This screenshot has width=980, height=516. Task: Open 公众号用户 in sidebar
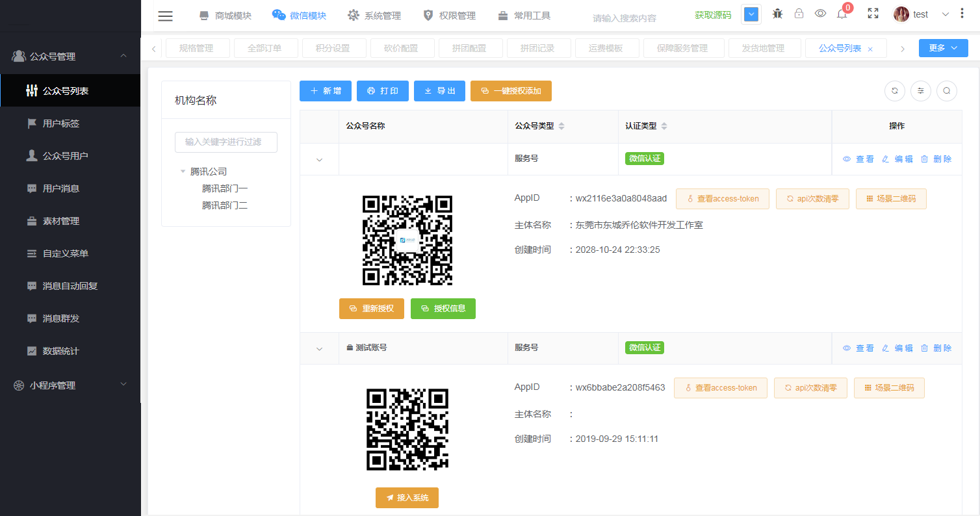(70, 156)
